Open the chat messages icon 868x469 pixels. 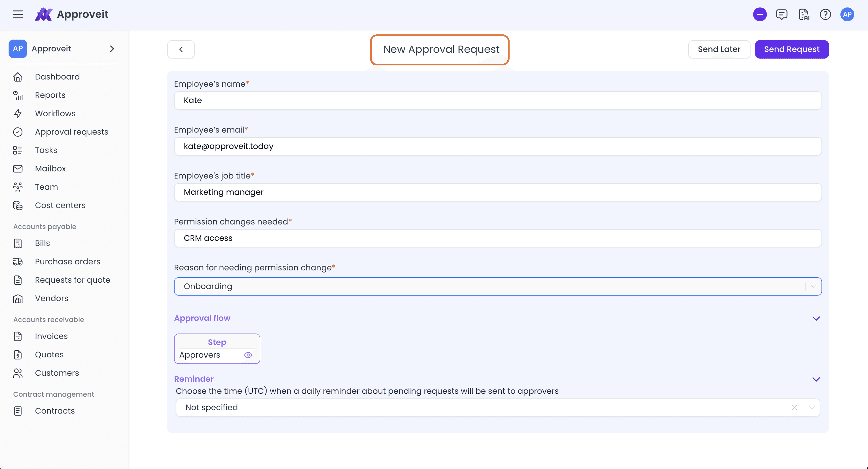(x=781, y=14)
